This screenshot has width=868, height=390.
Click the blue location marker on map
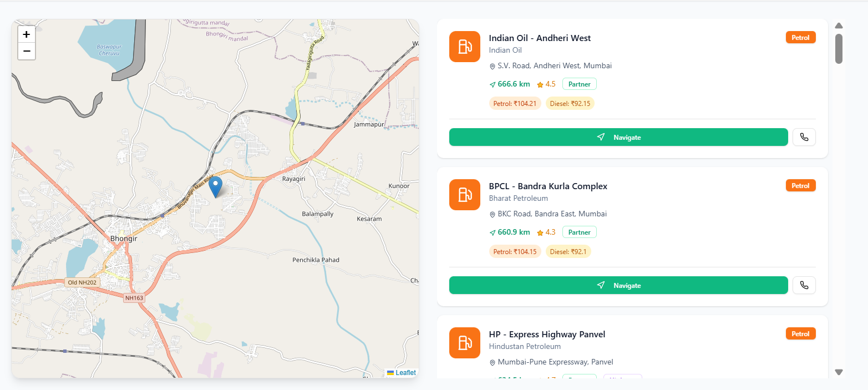tap(215, 187)
